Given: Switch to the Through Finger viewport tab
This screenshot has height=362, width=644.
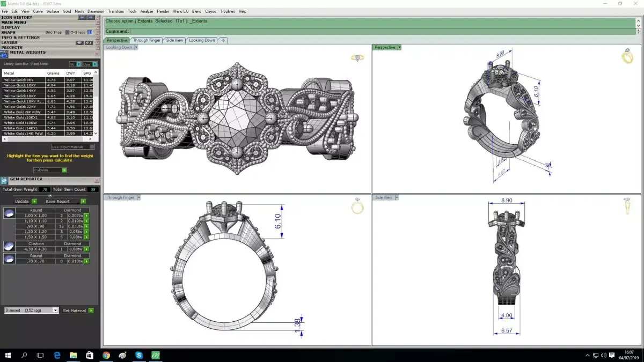Looking at the screenshot, I should click(147, 40).
